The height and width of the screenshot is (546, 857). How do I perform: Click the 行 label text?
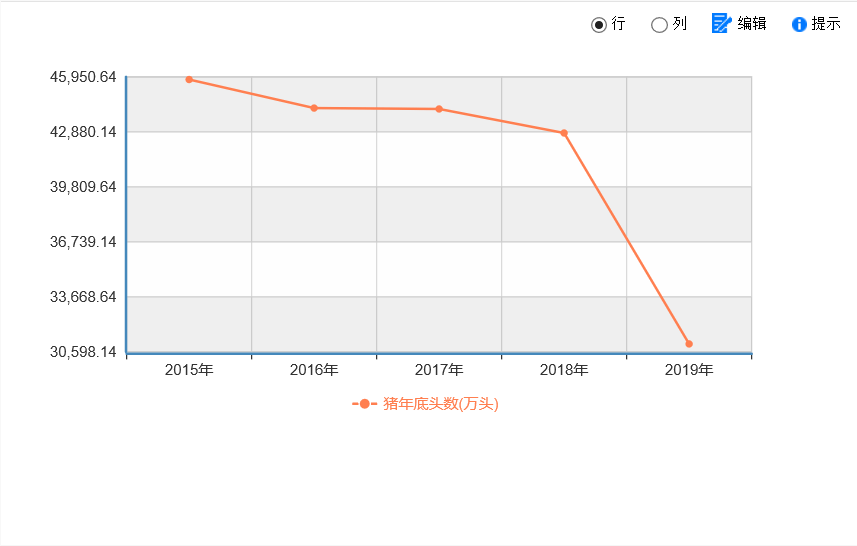point(618,24)
